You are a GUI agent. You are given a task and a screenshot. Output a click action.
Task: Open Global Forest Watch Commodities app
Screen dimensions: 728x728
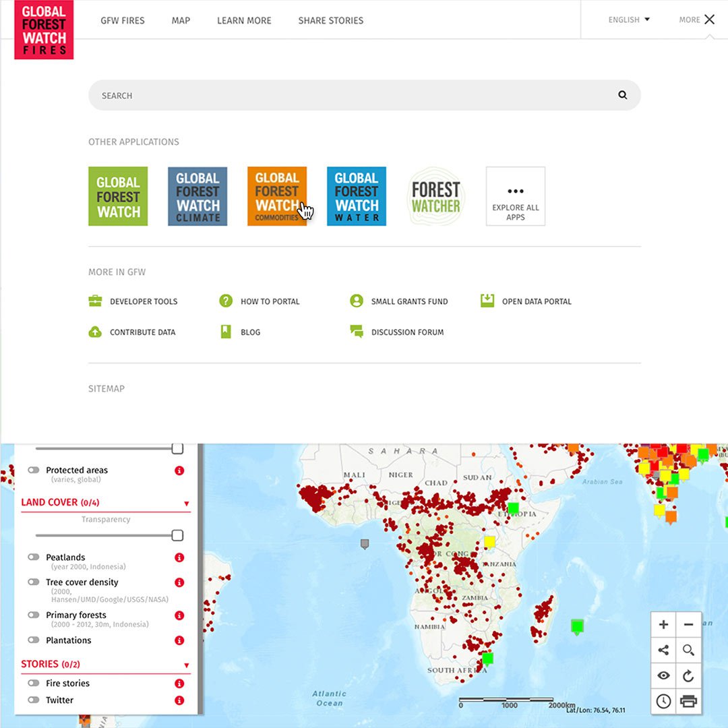tap(277, 196)
